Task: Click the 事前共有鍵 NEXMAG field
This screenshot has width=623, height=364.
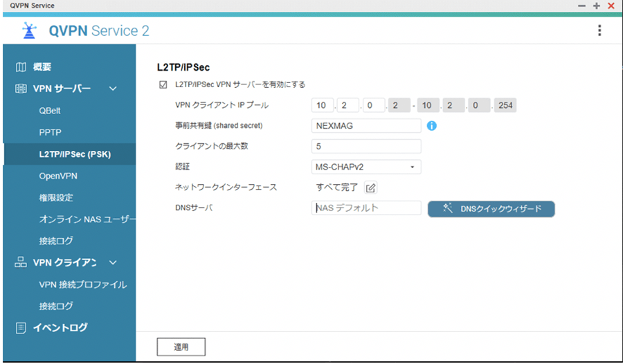Action: click(366, 126)
